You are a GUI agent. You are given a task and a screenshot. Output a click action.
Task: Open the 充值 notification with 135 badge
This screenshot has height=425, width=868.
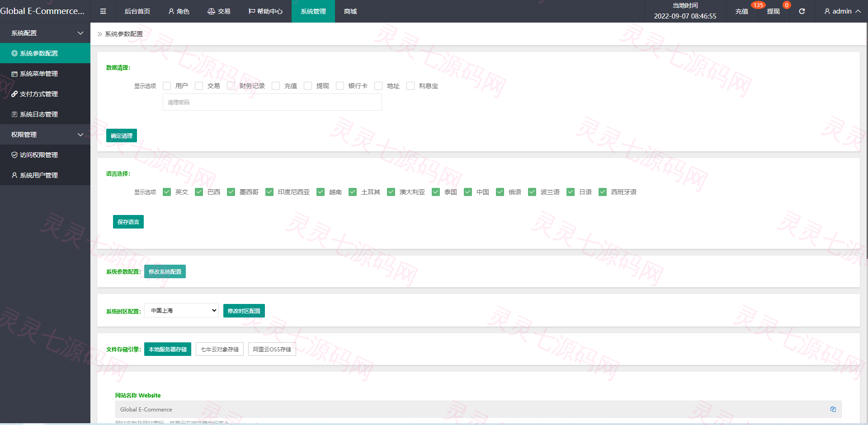(742, 11)
